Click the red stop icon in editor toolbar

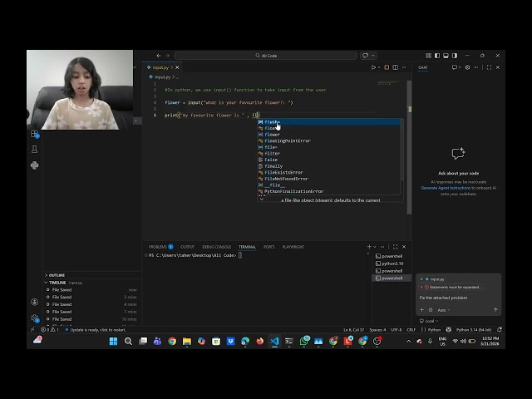387,67
